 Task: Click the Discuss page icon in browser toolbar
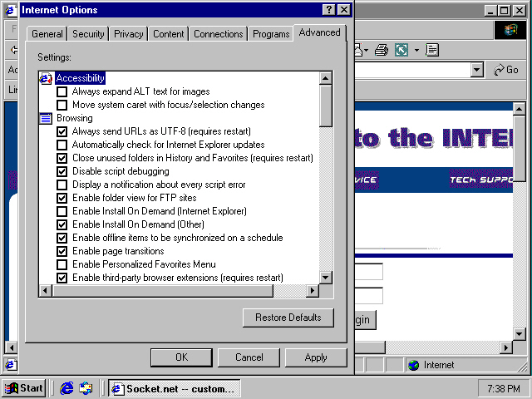[432, 50]
